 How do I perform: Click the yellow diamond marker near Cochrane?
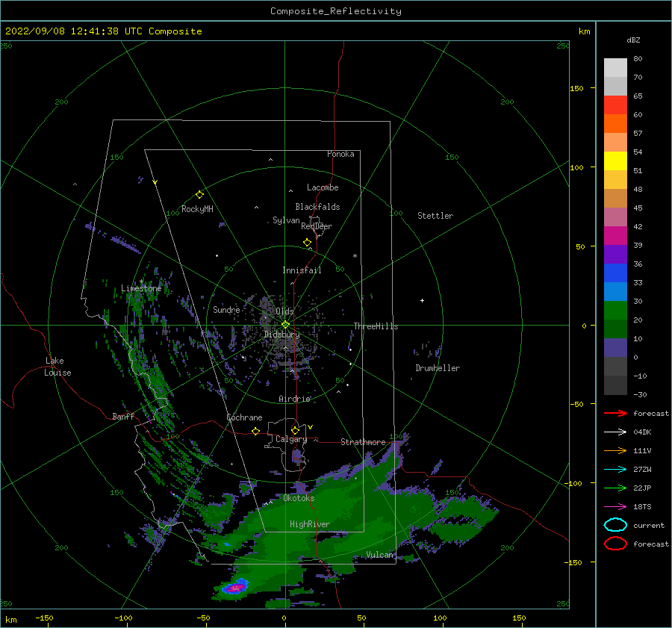pyautogui.click(x=255, y=431)
